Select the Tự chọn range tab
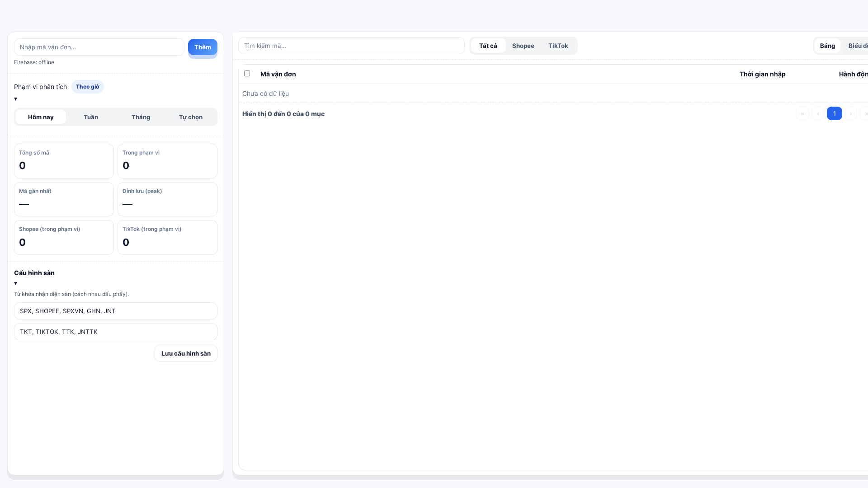Image resolution: width=868 pixels, height=488 pixels. pos(191,117)
